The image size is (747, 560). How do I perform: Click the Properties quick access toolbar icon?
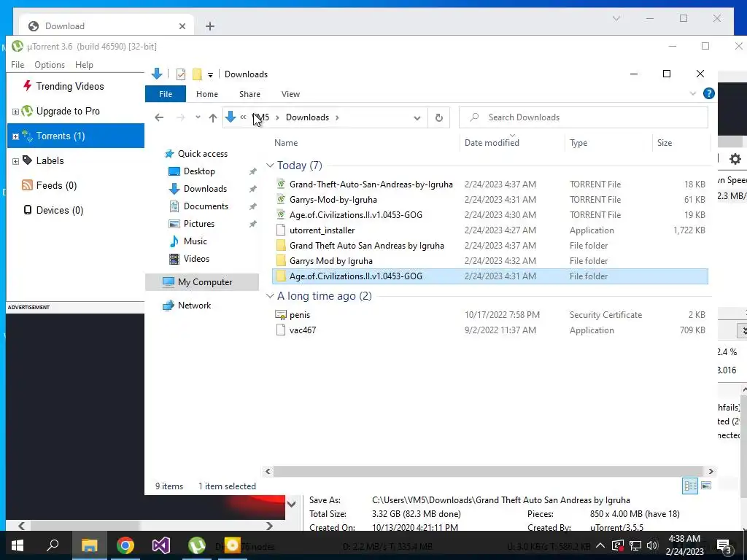click(181, 74)
